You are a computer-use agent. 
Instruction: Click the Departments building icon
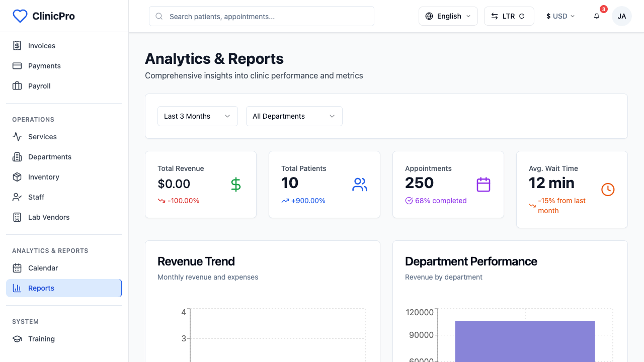click(x=17, y=157)
